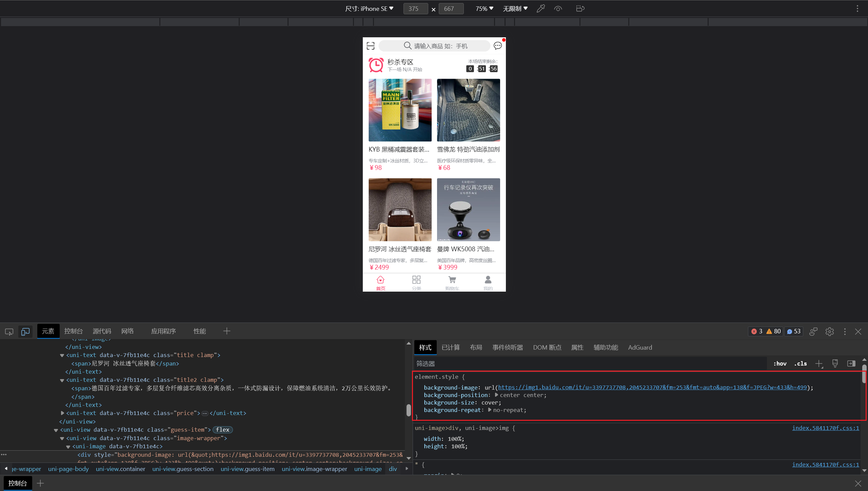Open the background-image baidu URL link
868x491 pixels.
[652, 387]
